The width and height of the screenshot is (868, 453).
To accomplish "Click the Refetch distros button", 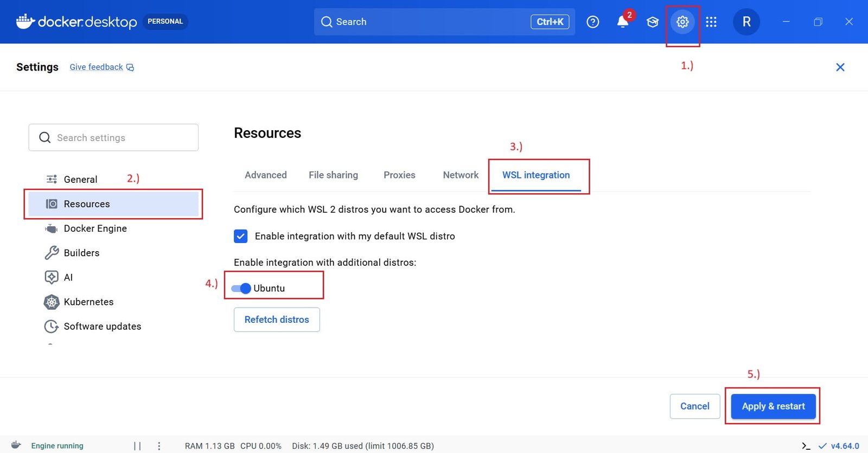I will click(x=277, y=320).
